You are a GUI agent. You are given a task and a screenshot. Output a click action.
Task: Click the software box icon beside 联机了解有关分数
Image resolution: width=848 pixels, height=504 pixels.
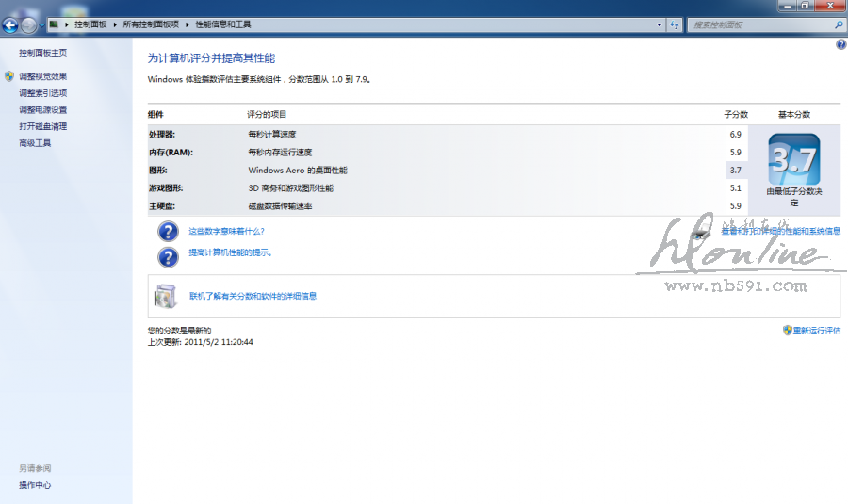coord(166,296)
